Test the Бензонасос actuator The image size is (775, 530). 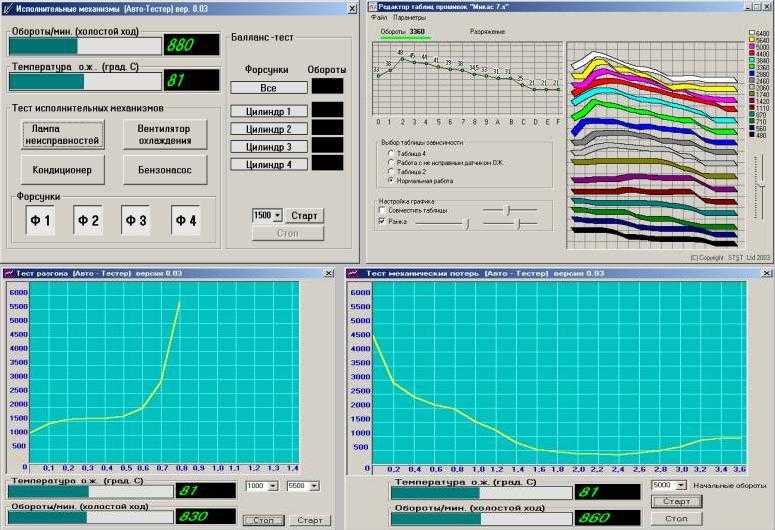point(165,170)
